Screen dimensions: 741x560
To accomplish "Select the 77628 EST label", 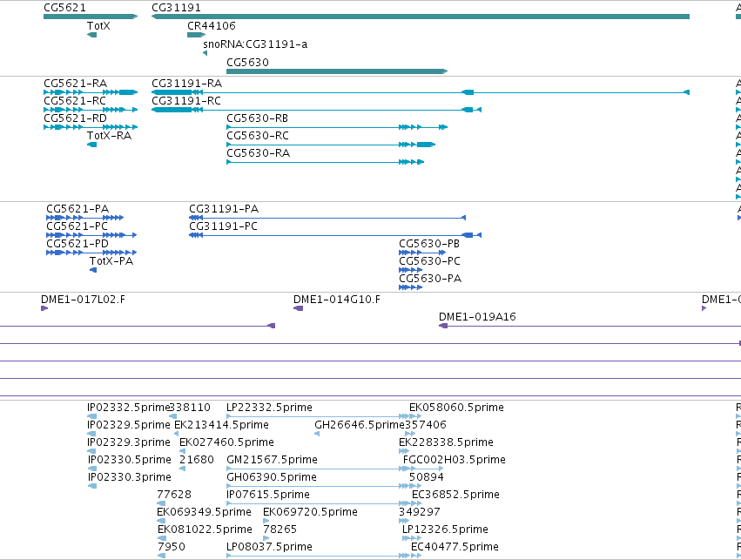I will (x=174, y=496).
